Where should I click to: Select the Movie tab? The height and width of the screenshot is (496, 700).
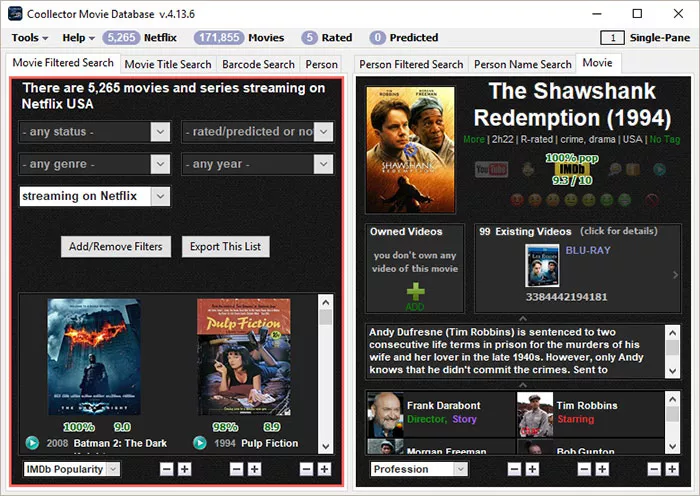coord(597,63)
